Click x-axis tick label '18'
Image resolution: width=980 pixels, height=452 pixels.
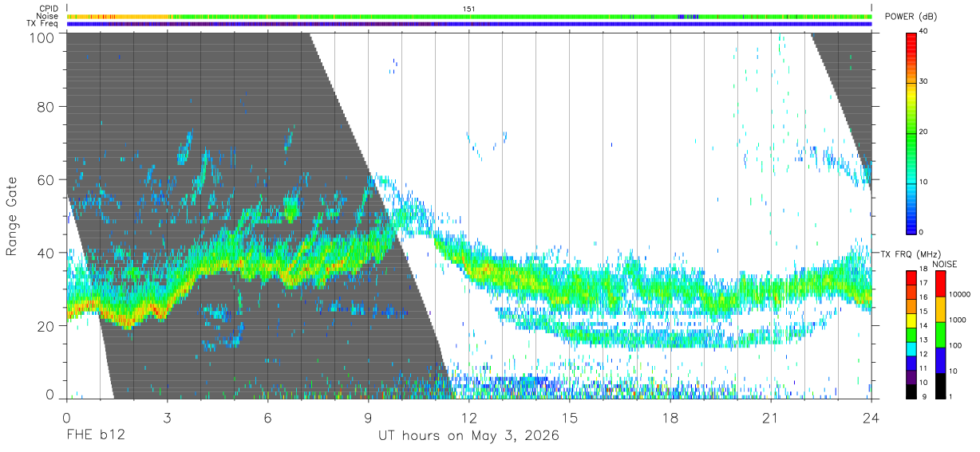click(670, 418)
